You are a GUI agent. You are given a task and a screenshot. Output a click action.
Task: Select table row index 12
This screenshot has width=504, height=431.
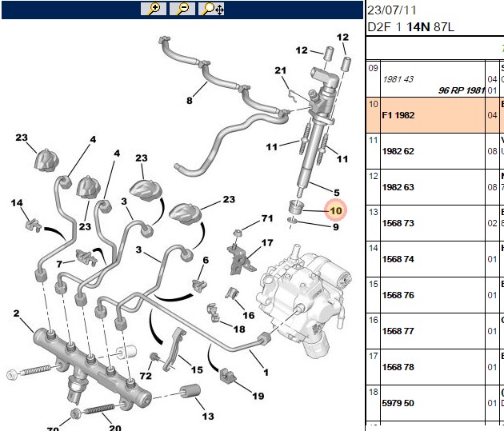coord(373,176)
